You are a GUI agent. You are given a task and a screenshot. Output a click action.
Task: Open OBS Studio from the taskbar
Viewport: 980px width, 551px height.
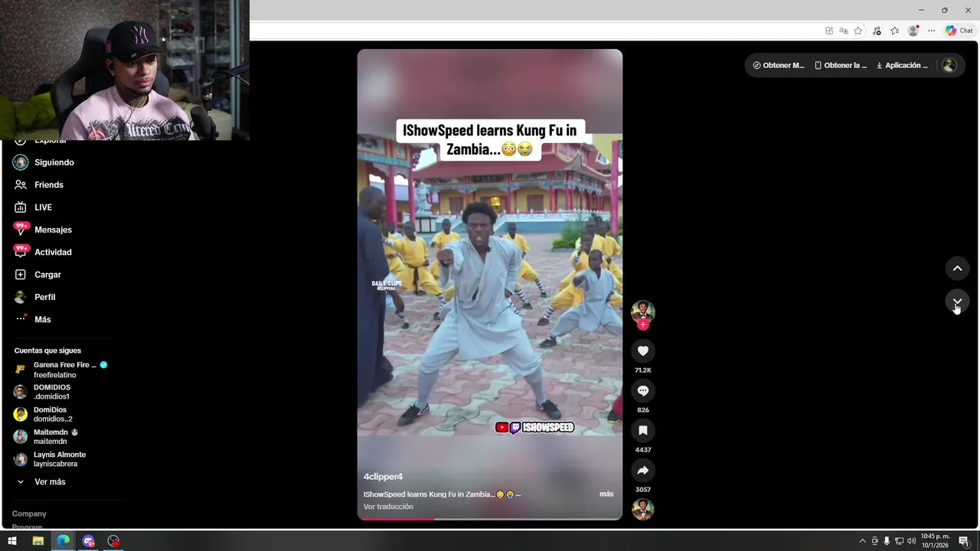113,541
